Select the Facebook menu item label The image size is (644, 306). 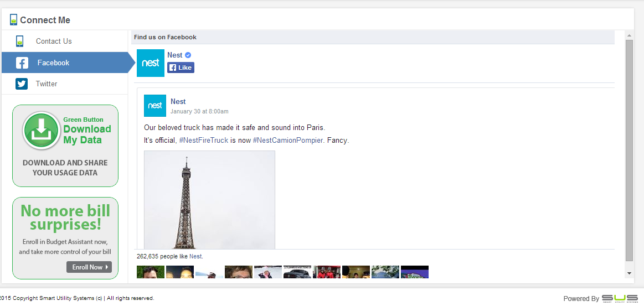coord(53,63)
